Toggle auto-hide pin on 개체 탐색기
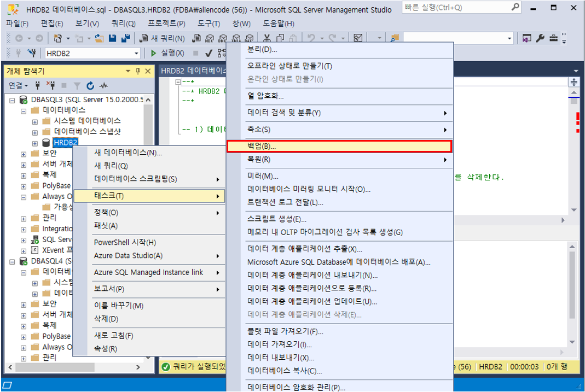 pyautogui.click(x=138, y=71)
